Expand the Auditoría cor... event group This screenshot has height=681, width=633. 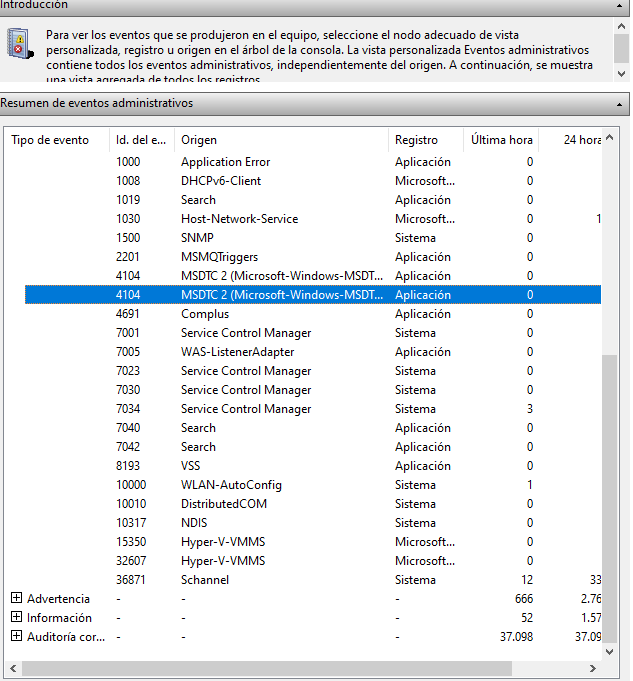(x=16, y=636)
